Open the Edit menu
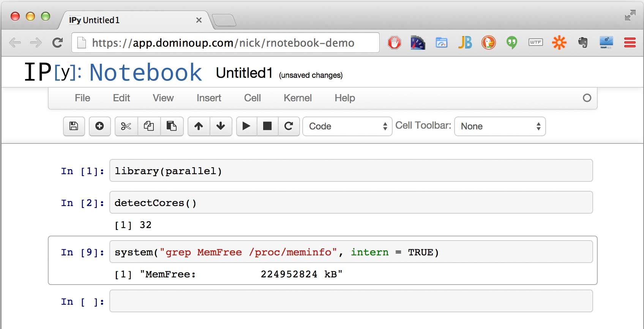644x329 pixels. point(122,98)
